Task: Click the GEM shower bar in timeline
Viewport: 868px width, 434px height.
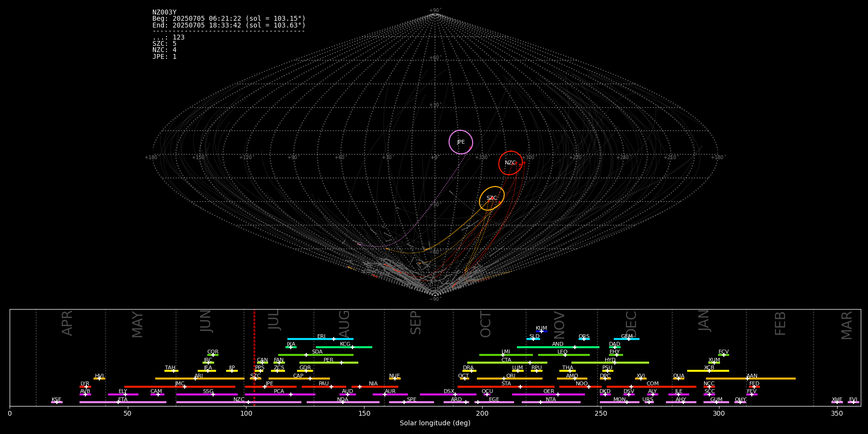Action: tap(626, 339)
